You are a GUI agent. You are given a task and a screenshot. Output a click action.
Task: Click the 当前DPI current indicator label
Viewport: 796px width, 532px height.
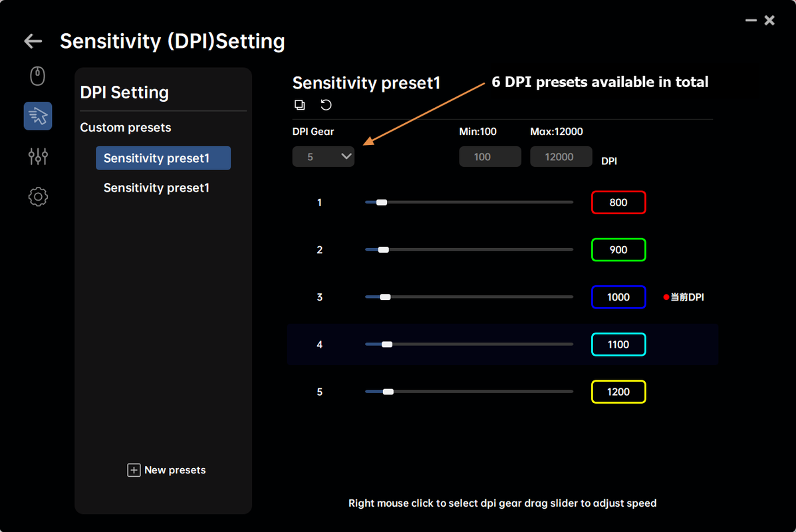click(x=684, y=297)
